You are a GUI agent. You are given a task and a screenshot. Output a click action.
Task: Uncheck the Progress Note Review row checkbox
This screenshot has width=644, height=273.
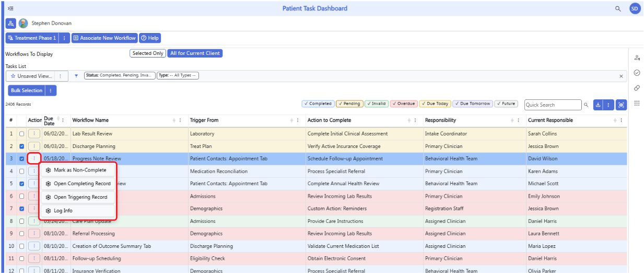[x=21, y=159]
